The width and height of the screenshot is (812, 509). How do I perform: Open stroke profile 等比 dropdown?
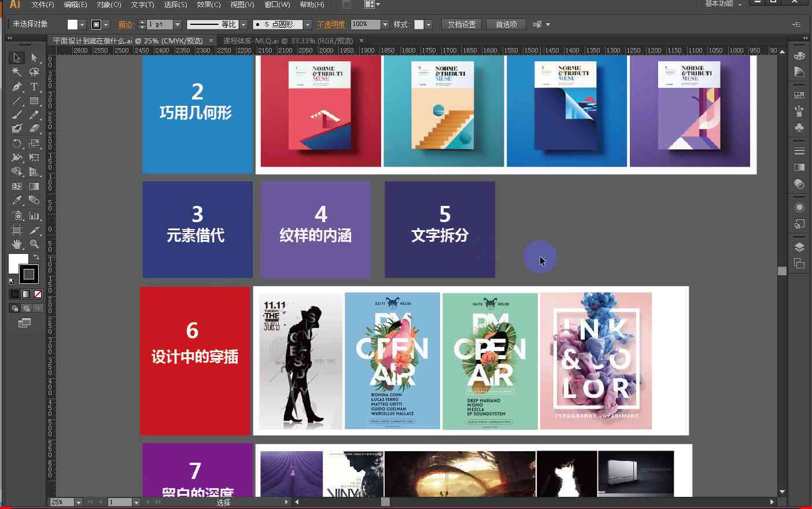[x=243, y=24]
